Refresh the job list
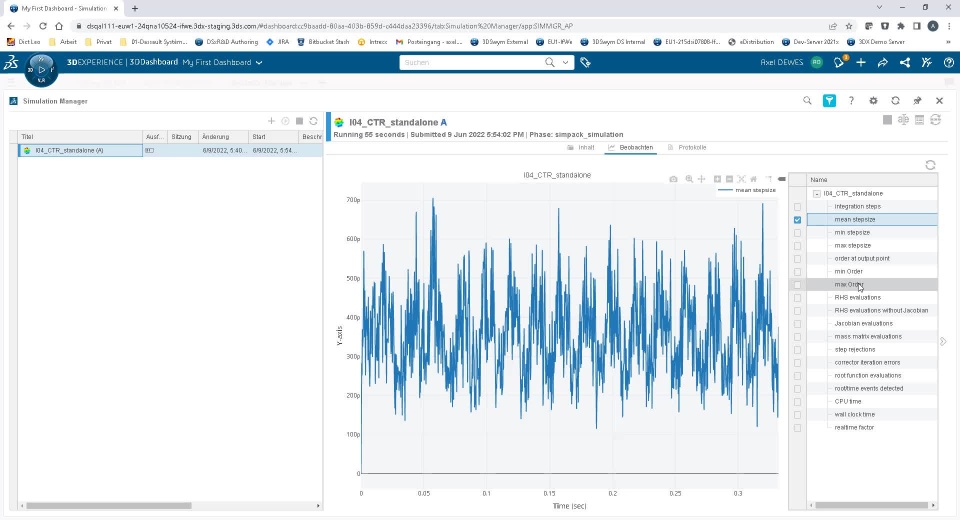 [x=313, y=121]
